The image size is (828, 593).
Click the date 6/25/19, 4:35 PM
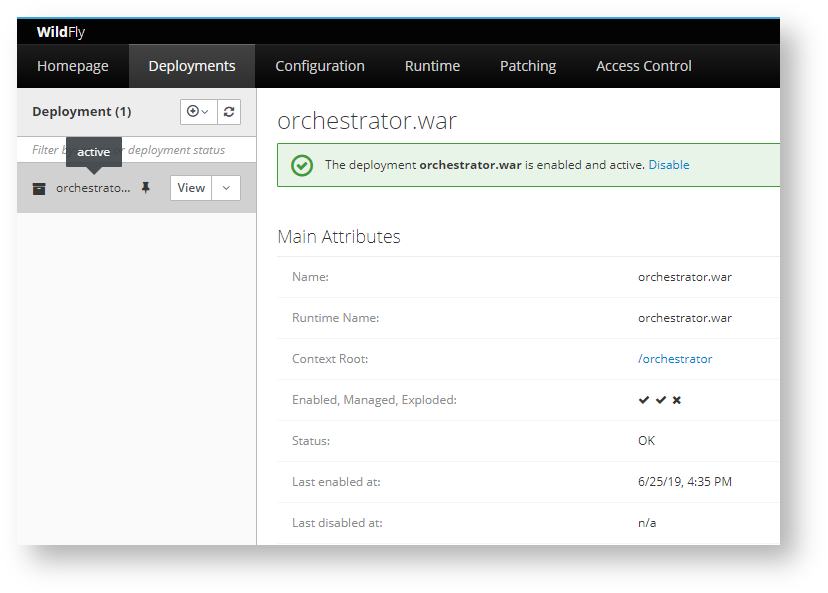[x=685, y=482]
